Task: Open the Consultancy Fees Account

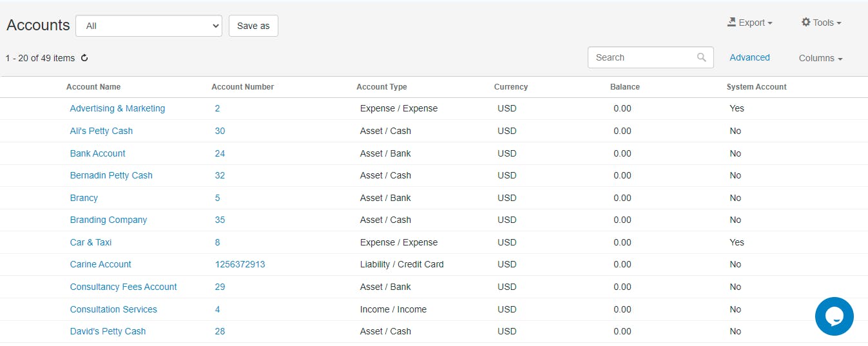Action: click(123, 287)
